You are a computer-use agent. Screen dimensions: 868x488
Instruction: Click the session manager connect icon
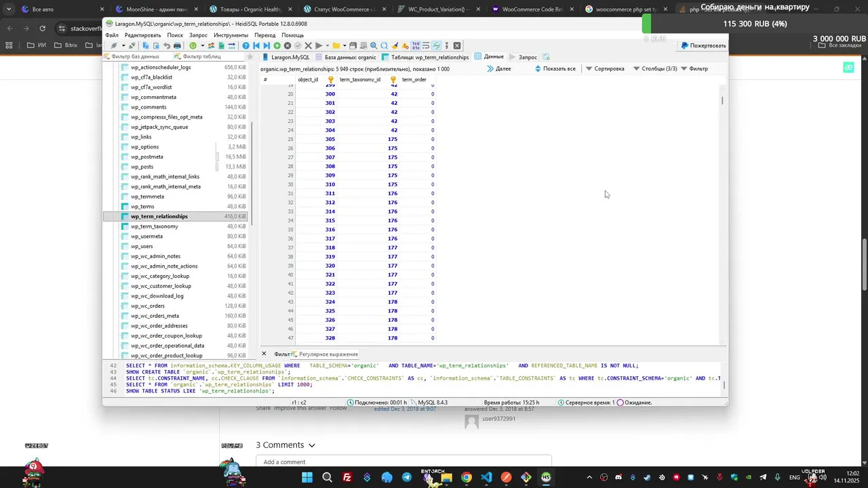tap(114, 45)
